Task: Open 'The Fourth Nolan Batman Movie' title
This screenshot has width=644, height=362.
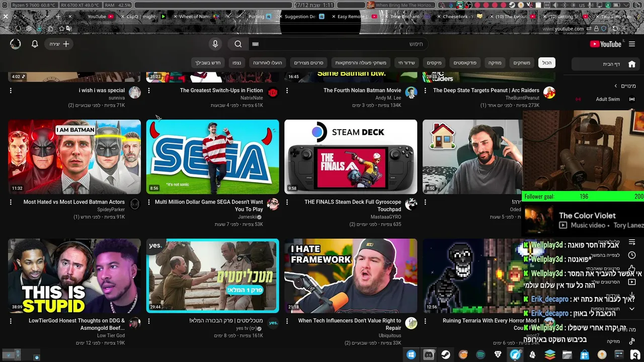Action: pos(362,90)
